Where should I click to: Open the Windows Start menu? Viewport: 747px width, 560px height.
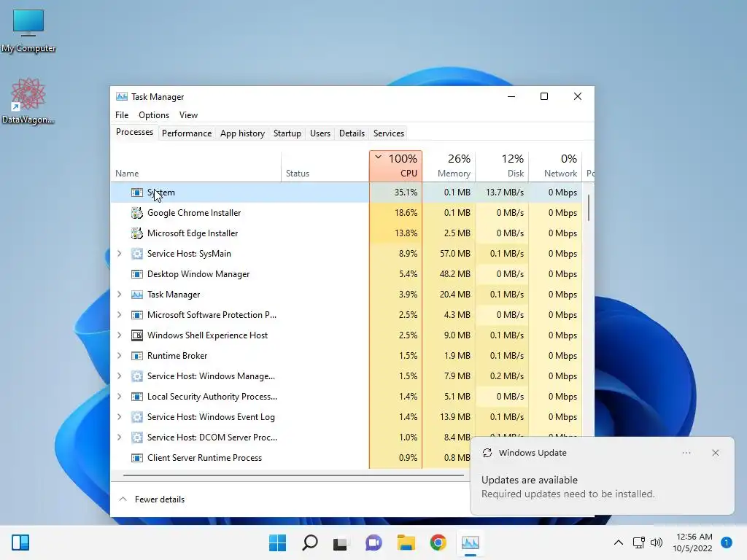coord(277,542)
